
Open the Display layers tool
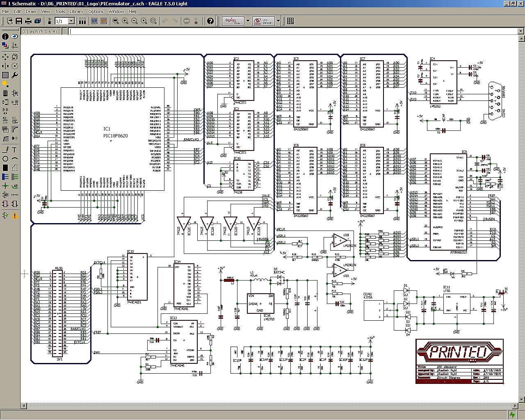tap(5, 46)
